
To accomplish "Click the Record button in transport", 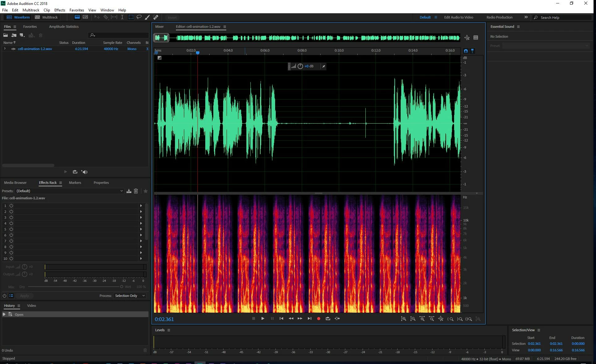I will 318,319.
